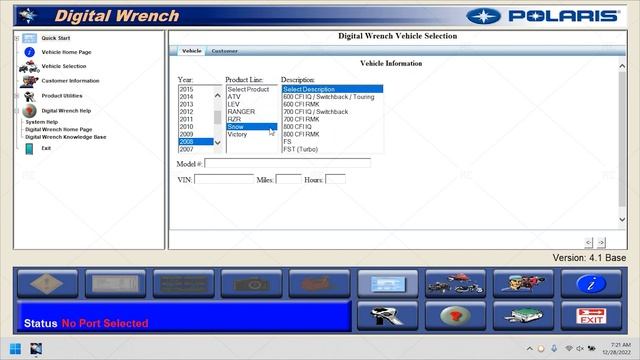Select RZR in Product Line list
The height and width of the screenshot is (360, 640).
tap(251, 119)
